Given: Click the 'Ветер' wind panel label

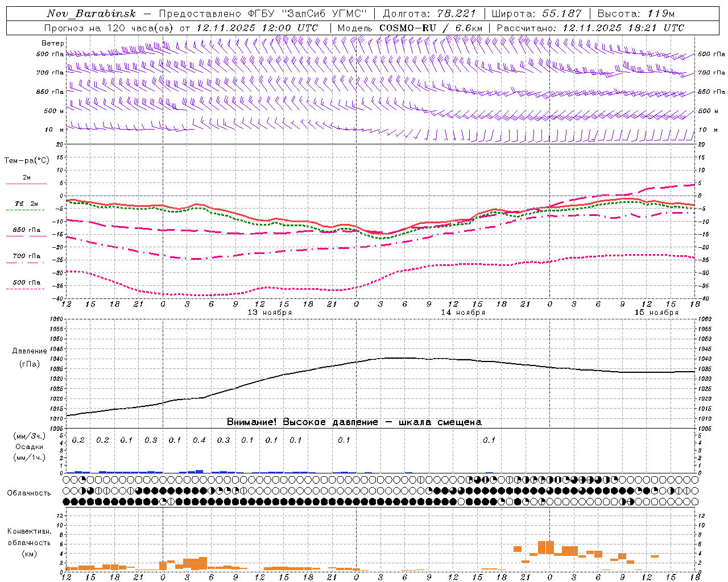Looking at the screenshot, I should pyautogui.click(x=53, y=43).
